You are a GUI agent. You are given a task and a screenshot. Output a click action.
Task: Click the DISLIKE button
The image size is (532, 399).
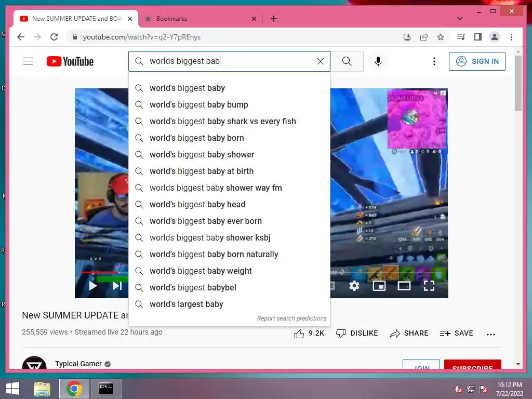(357, 334)
